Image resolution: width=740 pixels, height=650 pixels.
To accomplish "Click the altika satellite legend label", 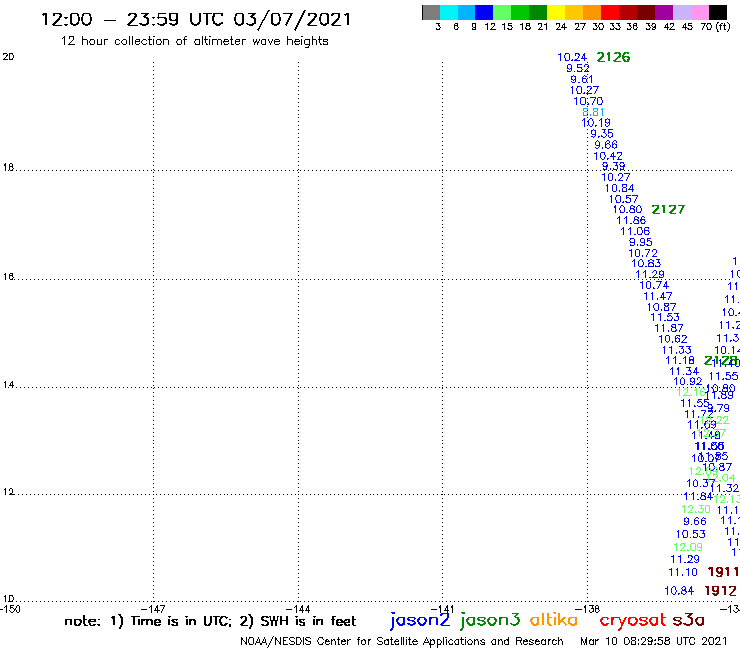I will [x=554, y=620].
